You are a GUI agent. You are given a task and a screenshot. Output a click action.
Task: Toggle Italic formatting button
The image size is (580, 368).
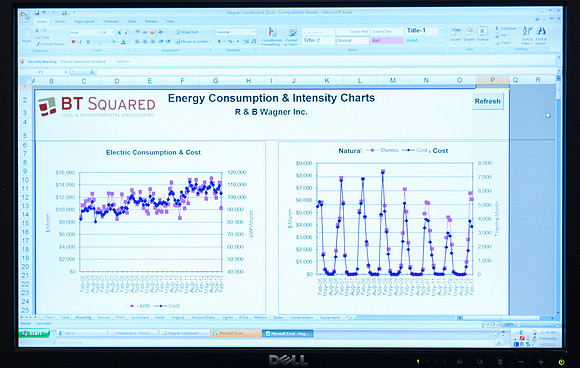[x=81, y=42]
